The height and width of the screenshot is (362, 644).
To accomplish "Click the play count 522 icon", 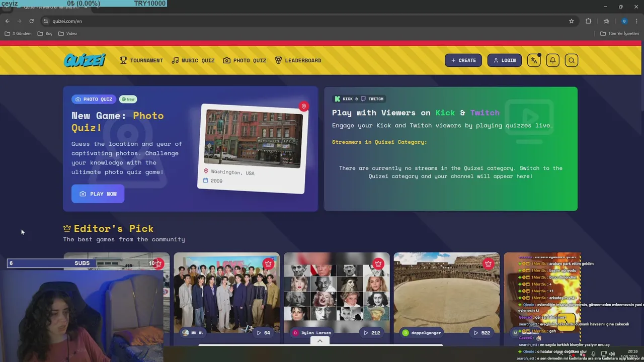I will 481,333.
